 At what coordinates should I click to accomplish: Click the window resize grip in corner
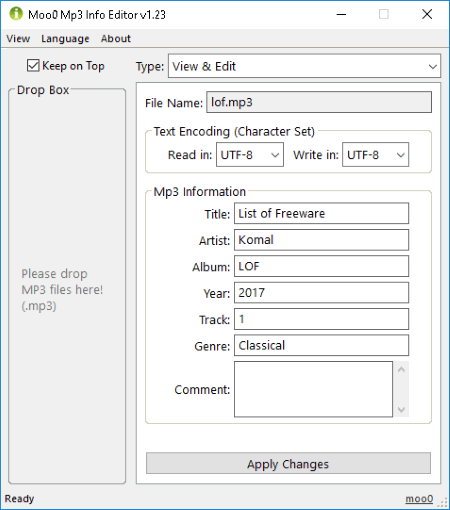coord(443,502)
